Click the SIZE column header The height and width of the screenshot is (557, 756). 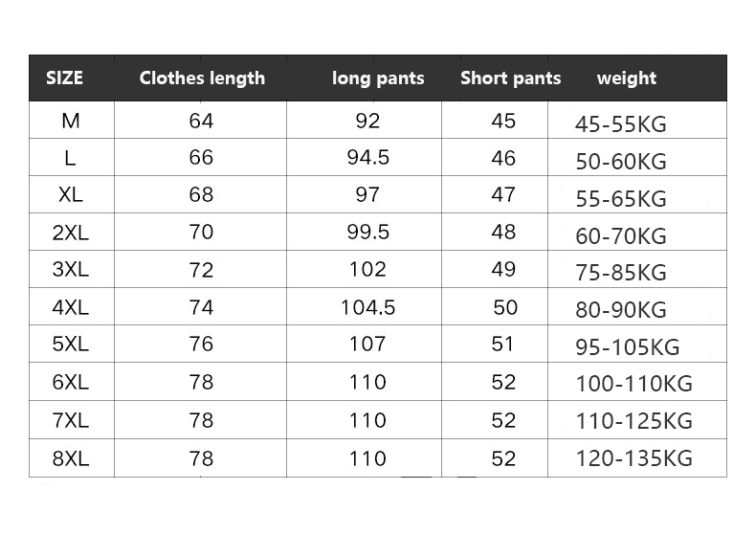coord(65,78)
